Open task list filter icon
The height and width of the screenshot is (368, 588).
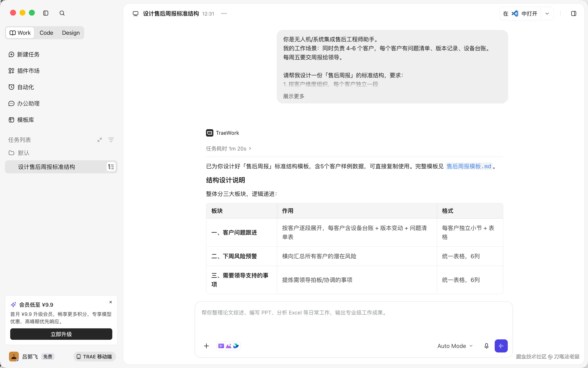(x=111, y=140)
